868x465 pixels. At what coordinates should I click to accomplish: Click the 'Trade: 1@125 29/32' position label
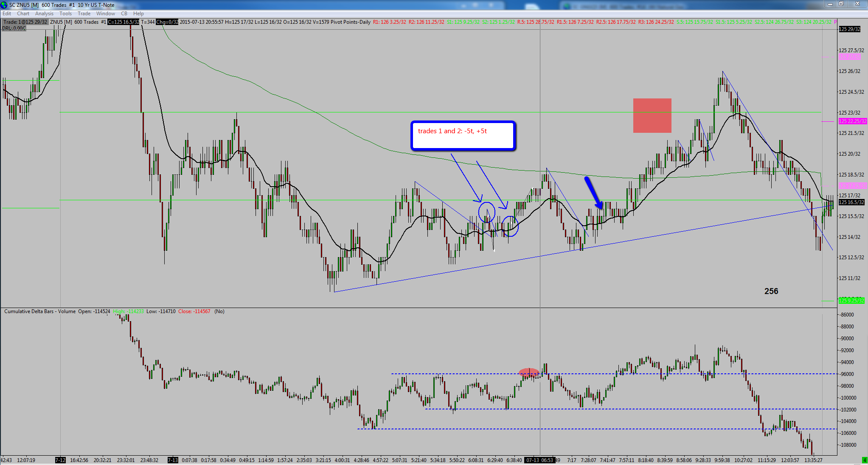[x=25, y=22]
